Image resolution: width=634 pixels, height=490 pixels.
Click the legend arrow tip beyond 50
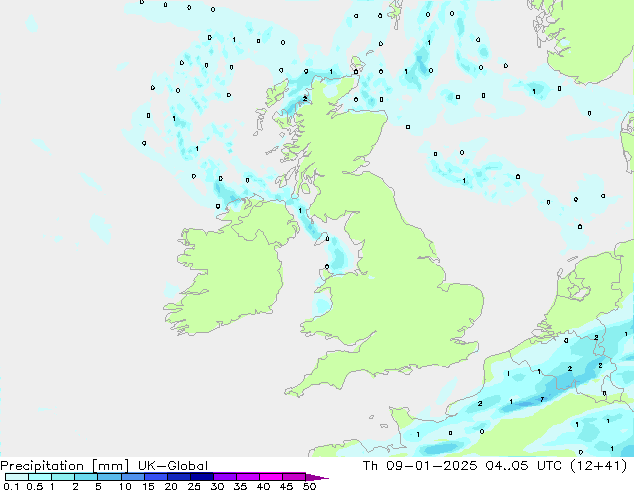(x=317, y=477)
